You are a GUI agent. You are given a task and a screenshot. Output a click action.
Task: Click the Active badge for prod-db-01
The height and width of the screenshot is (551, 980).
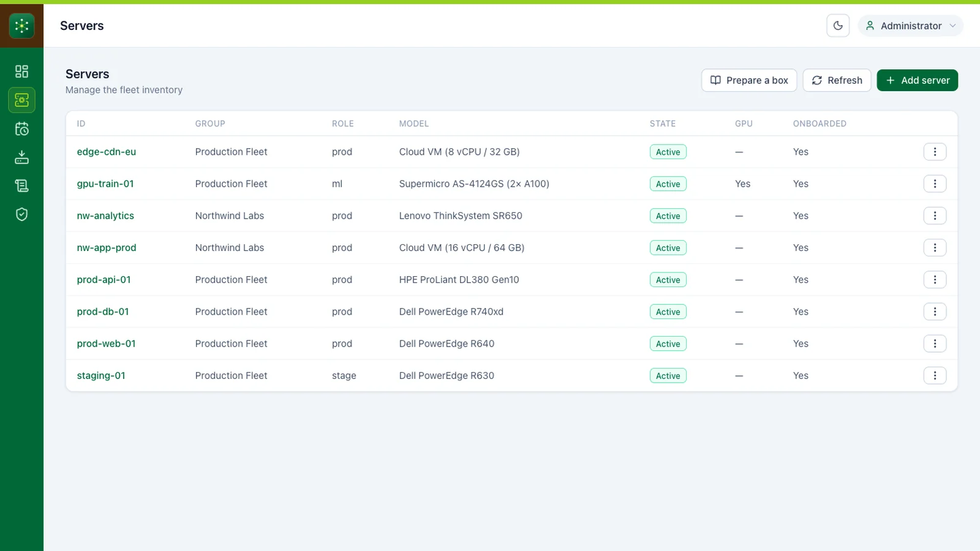668,312
